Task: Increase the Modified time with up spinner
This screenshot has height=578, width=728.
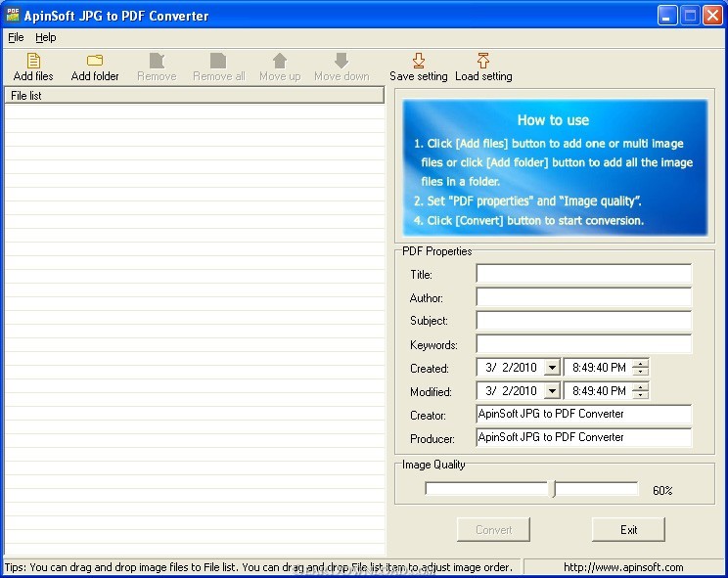Action: pos(641,387)
